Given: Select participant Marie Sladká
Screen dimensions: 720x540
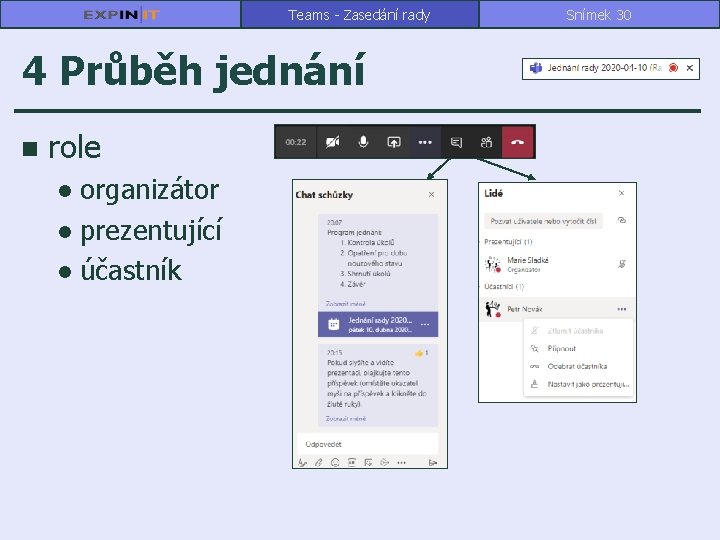Looking at the screenshot, I should pos(557,264).
